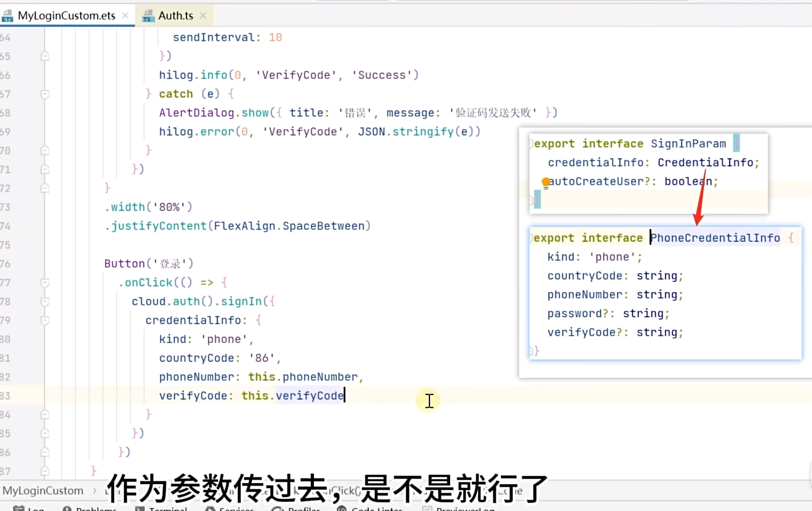Screen dimensions: 812x511
Task: Open the PreviewerLog tool window
Action: [459, 508]
